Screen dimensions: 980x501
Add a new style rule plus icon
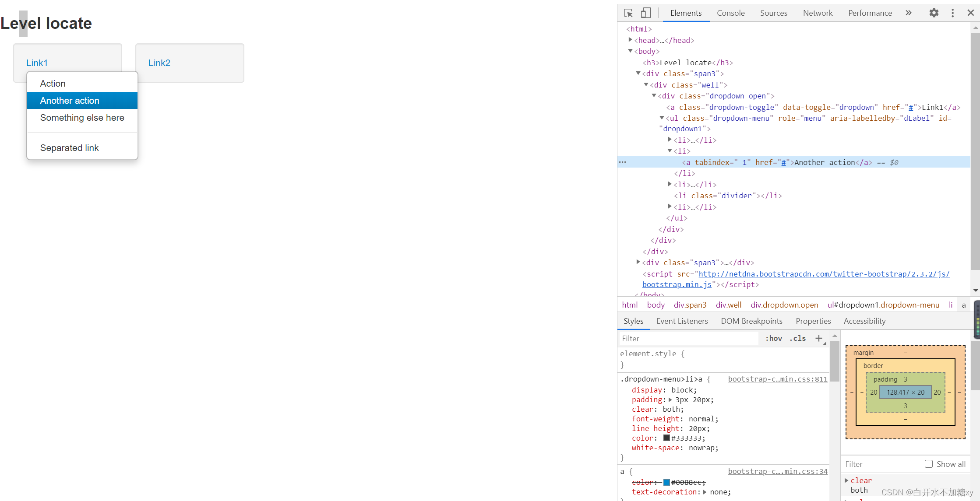coord(819,338)
